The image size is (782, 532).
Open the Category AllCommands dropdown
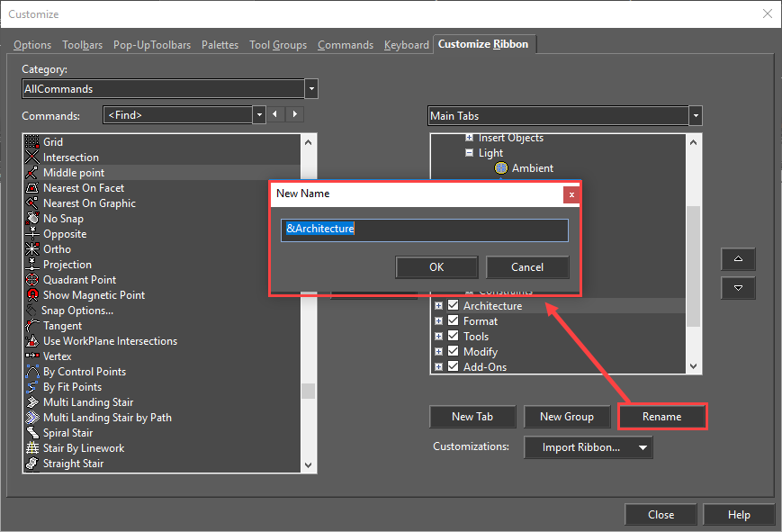[311, 89]
